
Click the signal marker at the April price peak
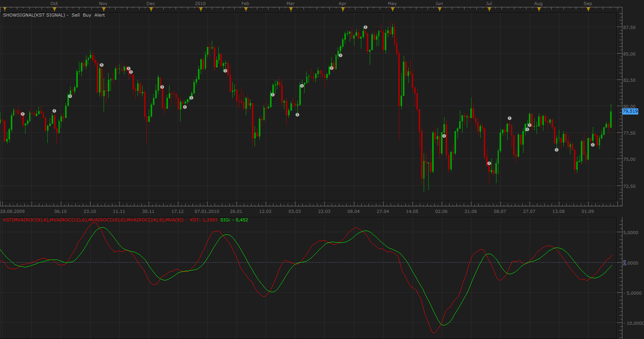(x=366, y=27)
